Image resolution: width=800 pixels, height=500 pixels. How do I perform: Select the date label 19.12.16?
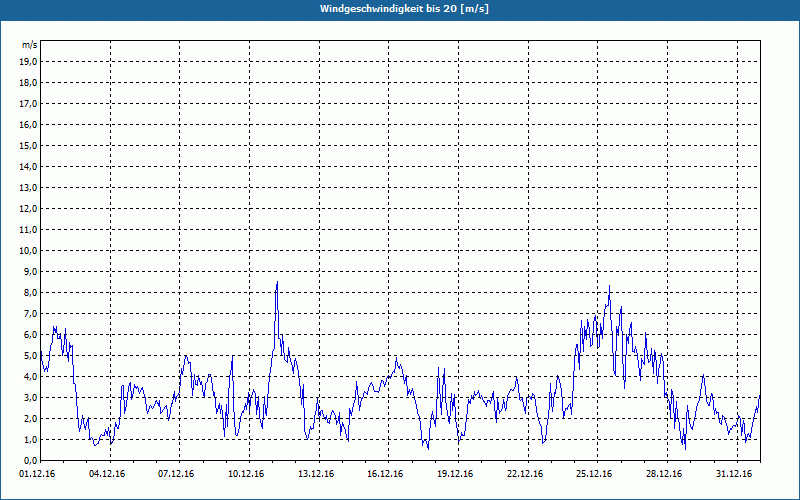[455, 474]
